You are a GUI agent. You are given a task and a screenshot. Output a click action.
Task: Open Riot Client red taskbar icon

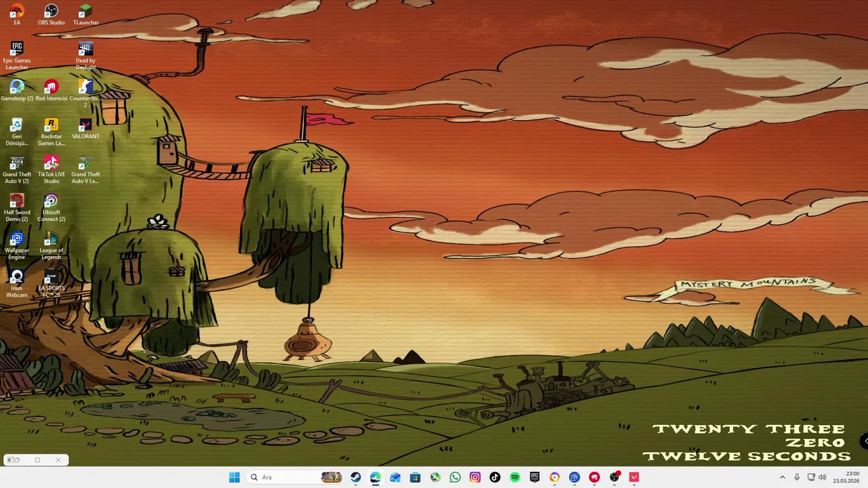594,477
